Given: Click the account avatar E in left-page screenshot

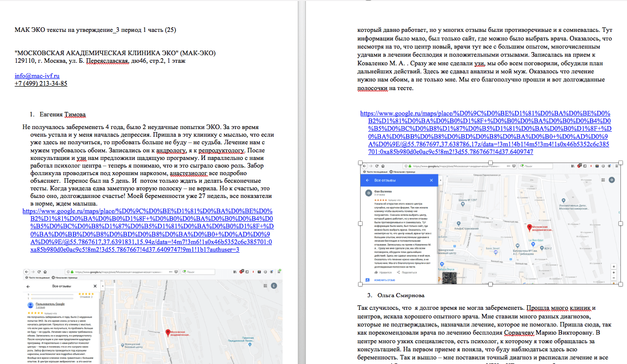Looking at the screenshot, I should pyautogui.click(x=274, y=286).
